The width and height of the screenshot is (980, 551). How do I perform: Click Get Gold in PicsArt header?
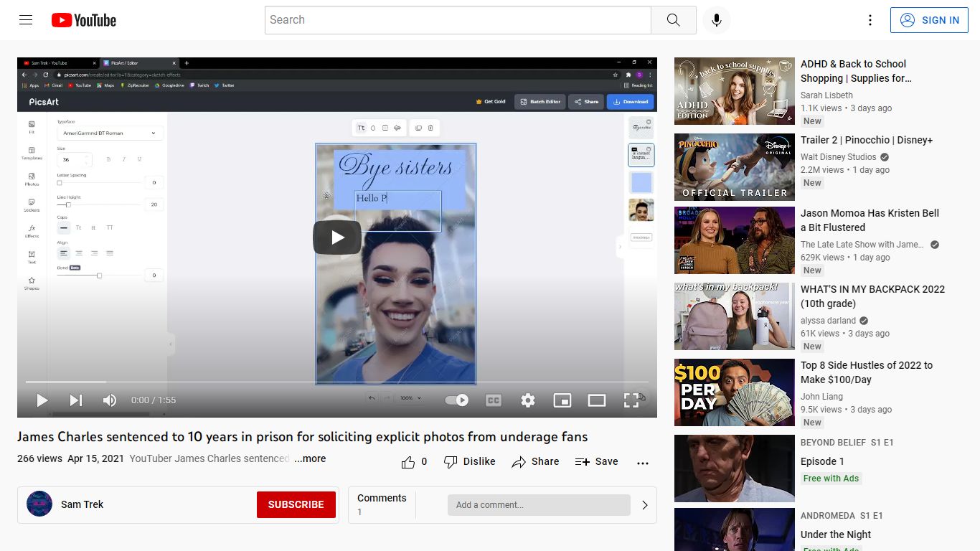(491, 102)
